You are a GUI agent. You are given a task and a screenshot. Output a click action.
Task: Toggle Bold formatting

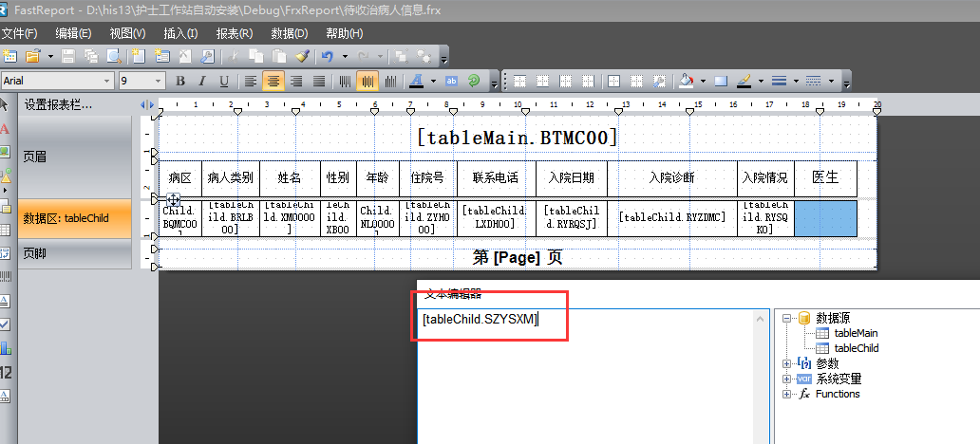[x=180, y=81]
